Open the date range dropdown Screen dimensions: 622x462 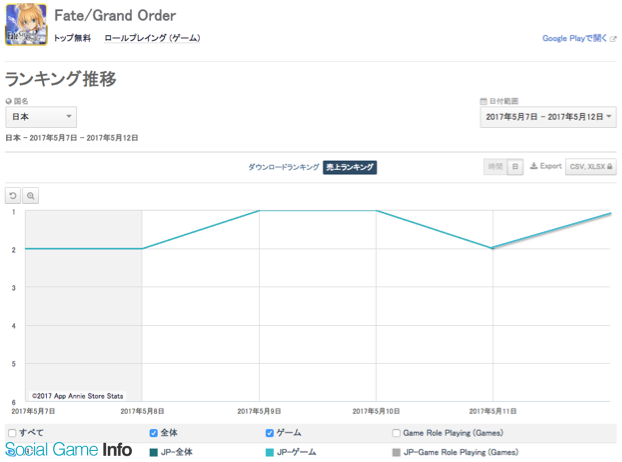(548, 117)
